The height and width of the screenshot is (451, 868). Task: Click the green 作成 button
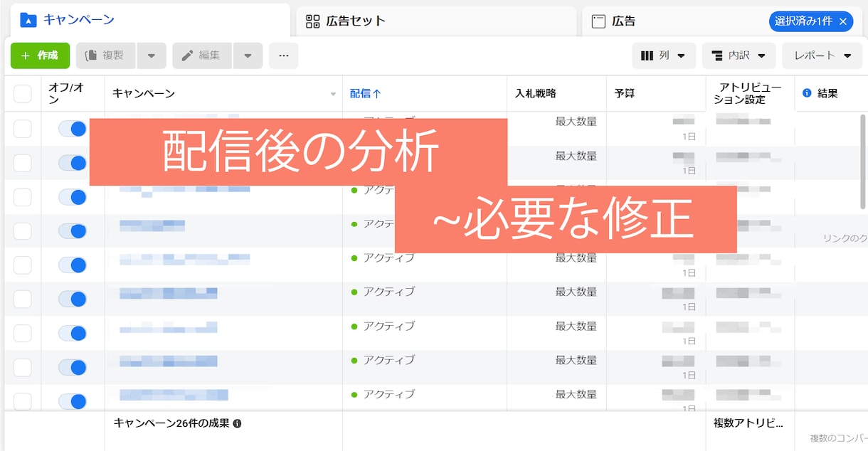[x=40, y=55]
